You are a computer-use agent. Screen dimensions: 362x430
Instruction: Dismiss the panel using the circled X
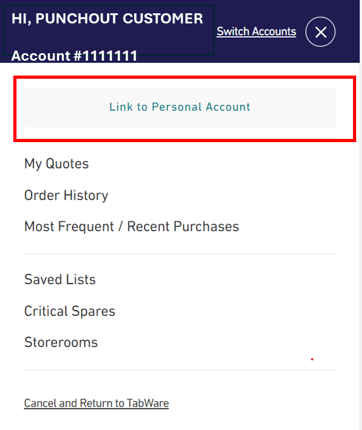coord(320,32)
